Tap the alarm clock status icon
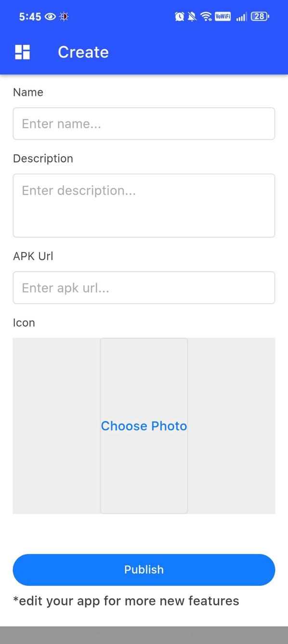 (180, 17)
